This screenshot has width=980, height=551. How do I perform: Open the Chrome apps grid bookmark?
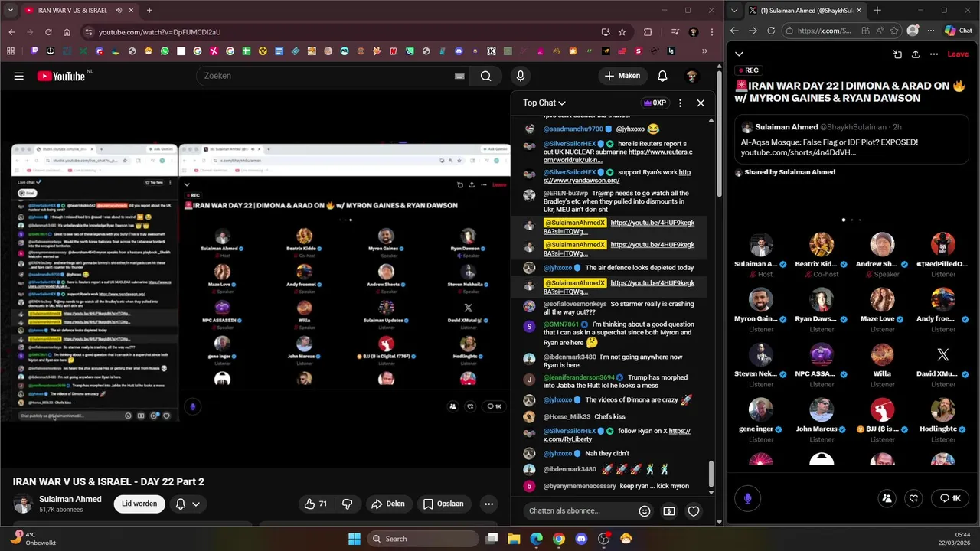[11, 51]
